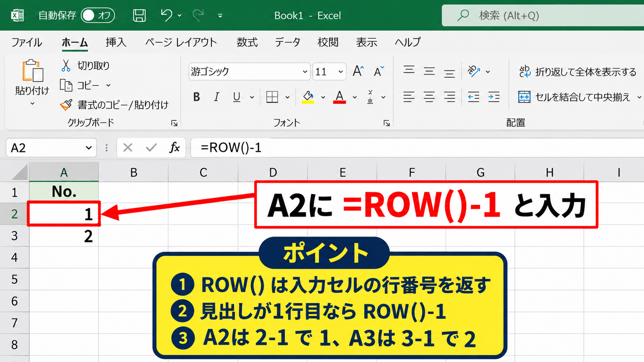644x362 pixels.
Task: Click 書式のコピー/貼り付け format painter
Action: coord(114,105)
